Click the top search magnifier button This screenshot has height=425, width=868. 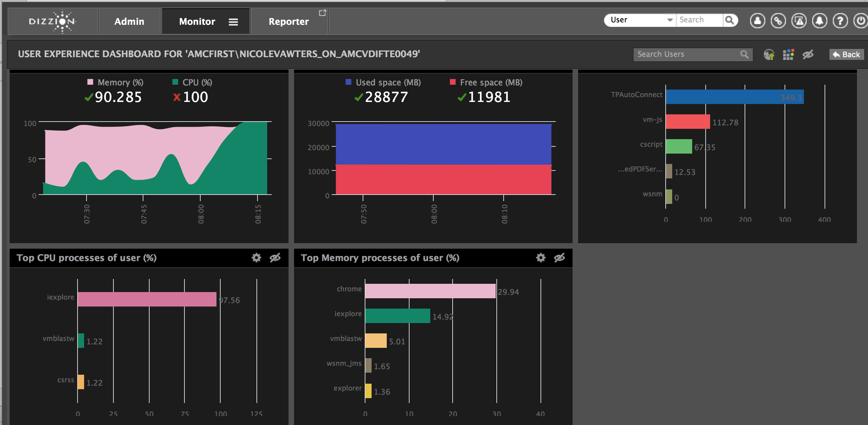pos(729,20)
